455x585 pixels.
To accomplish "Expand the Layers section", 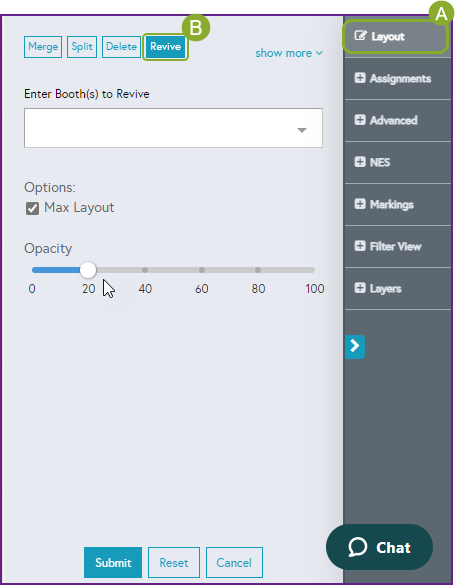I will click(x=398, y=288).
